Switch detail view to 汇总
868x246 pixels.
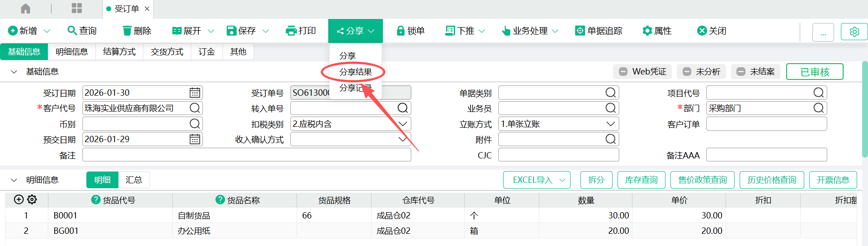click(134, 180)
